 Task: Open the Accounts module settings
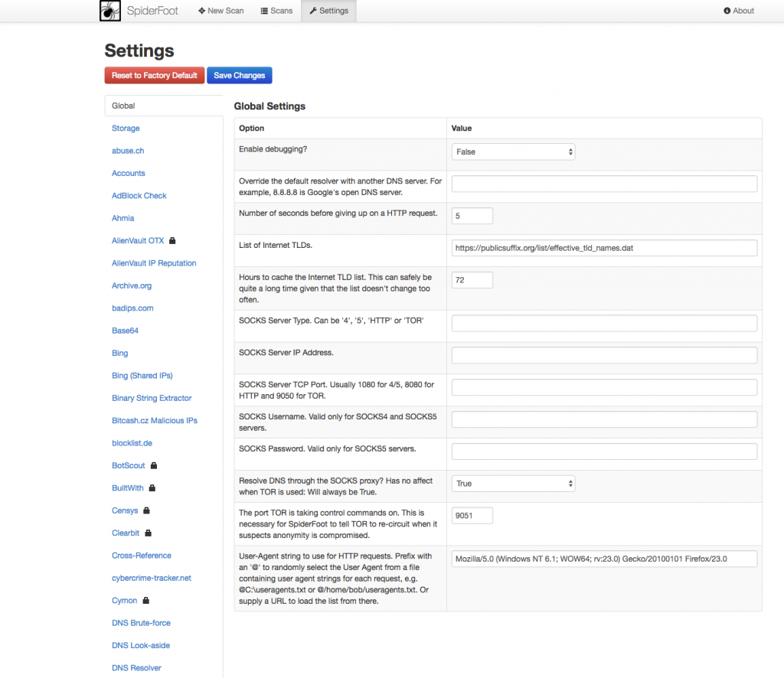(x=129, y=174)
